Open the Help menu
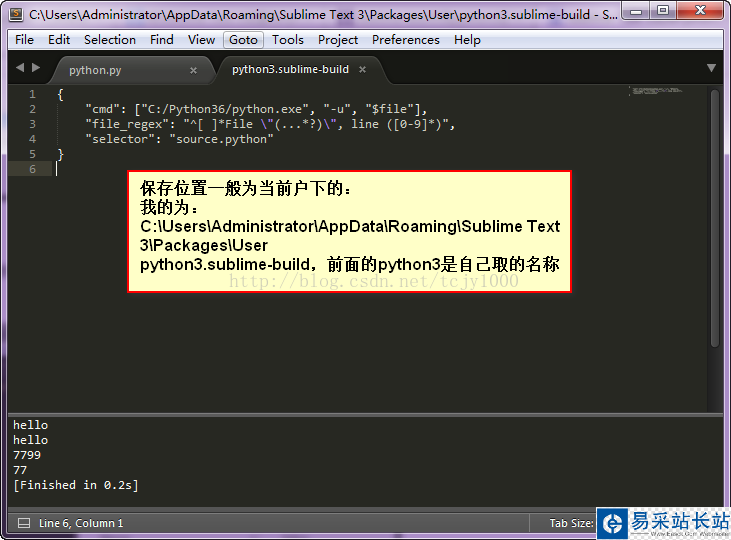731x540 pixels. coord(467,40)
